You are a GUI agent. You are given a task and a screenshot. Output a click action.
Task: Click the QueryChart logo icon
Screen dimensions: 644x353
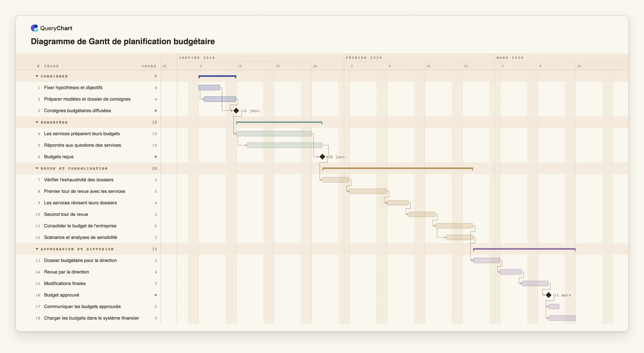click(34, 28)
